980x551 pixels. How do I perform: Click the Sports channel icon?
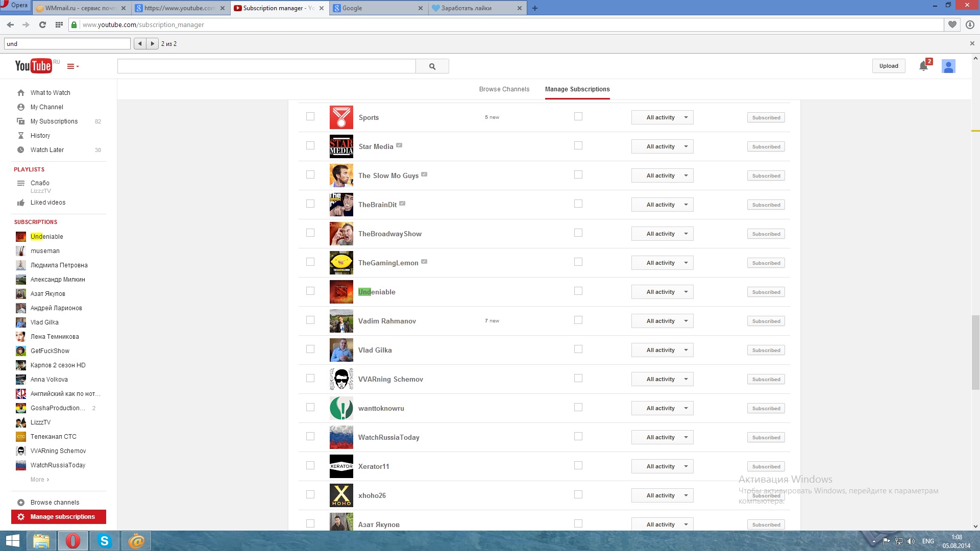[x=341, y=117]
